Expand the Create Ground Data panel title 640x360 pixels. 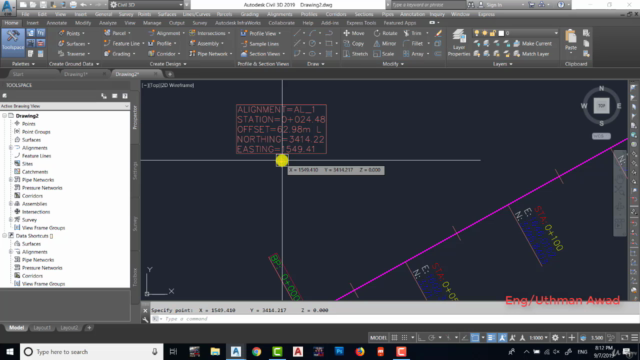point(73,64)
